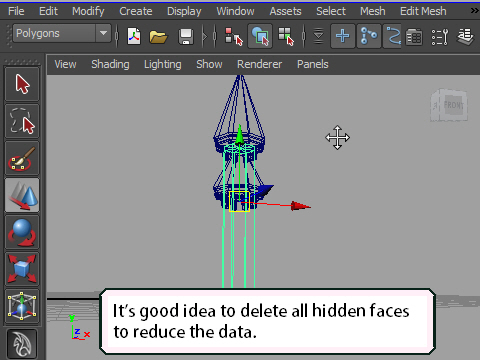Click the New Scene icon
Viewport: 480px width, 360px height.
click(134, 36)
